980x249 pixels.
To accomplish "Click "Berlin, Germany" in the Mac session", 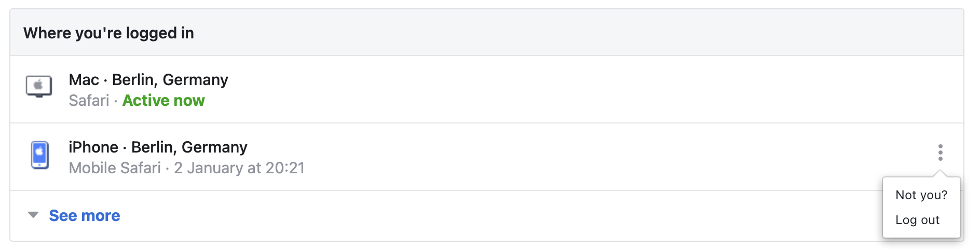I will (x=170, y=80).
